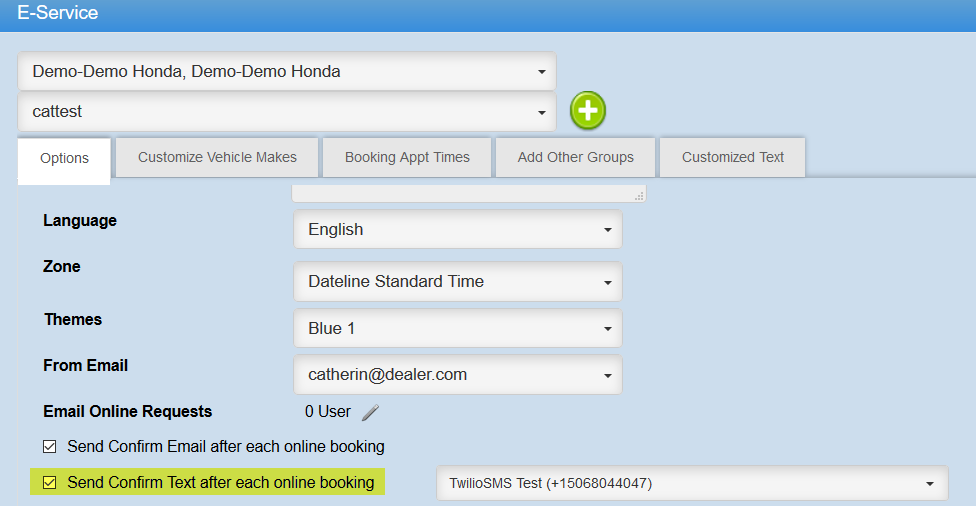The width and height of the screenshot is (976, 506).
Task: Open the TwilioSMS Test number dropdown
Action: (692, 484)
